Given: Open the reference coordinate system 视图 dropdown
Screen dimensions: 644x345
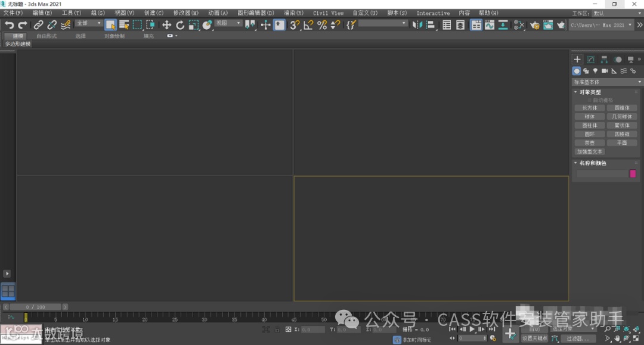Looking at the screenshot, I should coord(228,23).
